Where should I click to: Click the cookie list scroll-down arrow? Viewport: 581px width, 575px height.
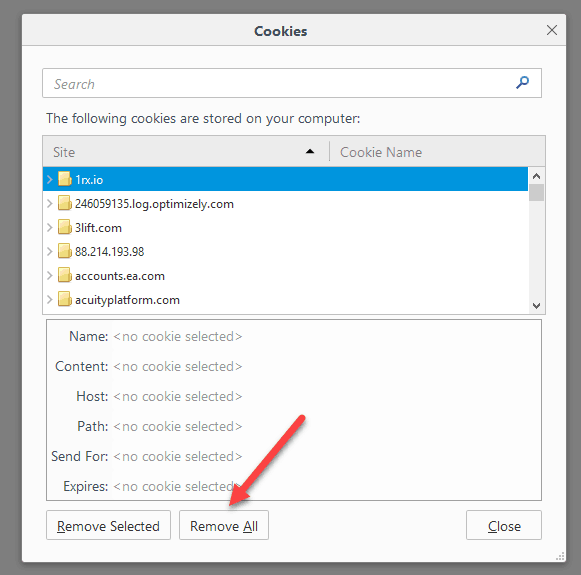[x=536, y=306]
